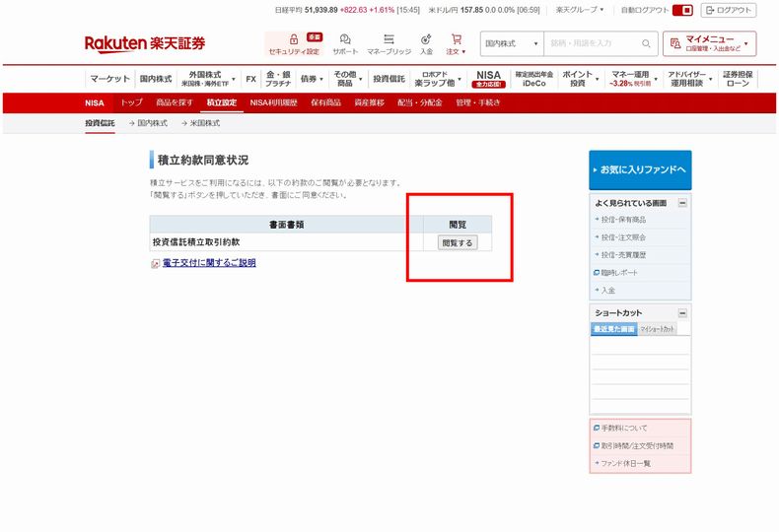Expand the 楽天グループ dropdown
Viewport: 779px width, 532px height.
(579, 10)
